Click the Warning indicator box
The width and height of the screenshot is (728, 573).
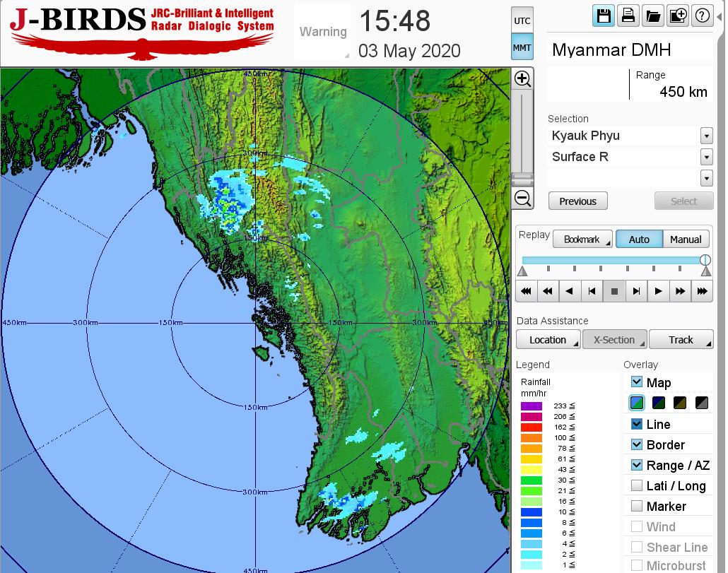tap(323, 32)
